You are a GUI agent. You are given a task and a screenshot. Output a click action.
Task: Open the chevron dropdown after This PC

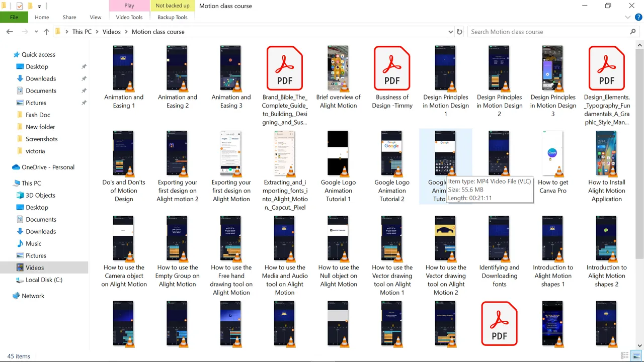pyautogui.click(x=98, y=32)
